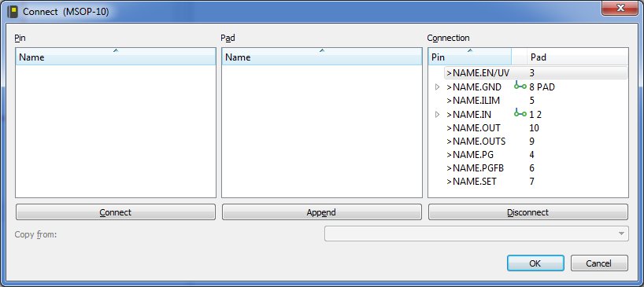Click pad value 4 in the PG row
The image size is (644, 287).
(x=532, y=155)
